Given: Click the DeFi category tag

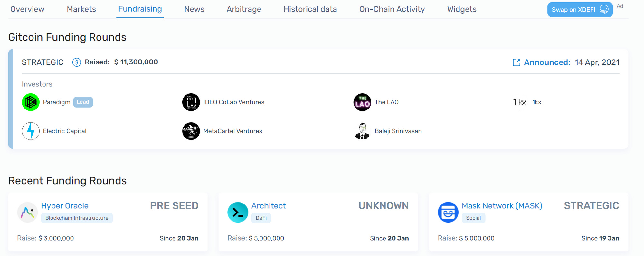Looking at the screenshot, I should click(261, 218).
